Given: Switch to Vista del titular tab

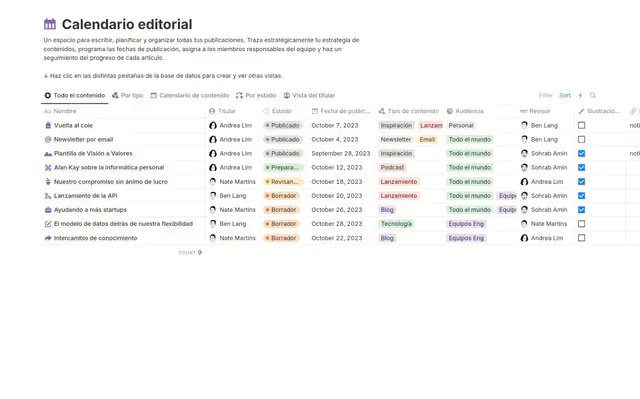Looking at the screenshot, I should click(x=309, y=95).
